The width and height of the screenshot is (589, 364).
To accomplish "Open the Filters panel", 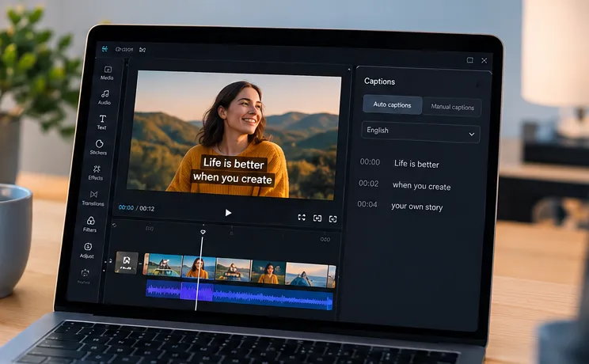I will pyautogui.click(x=90, y=224).
